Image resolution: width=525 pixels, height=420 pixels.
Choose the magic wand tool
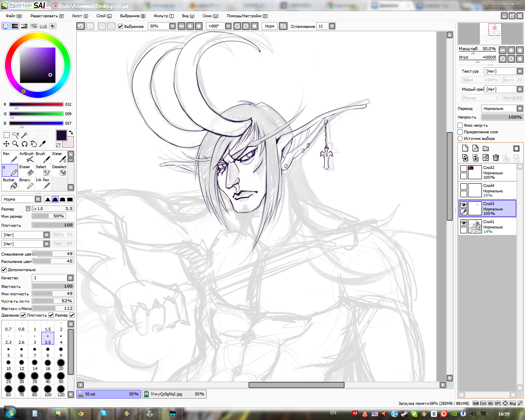click(25, 135)
